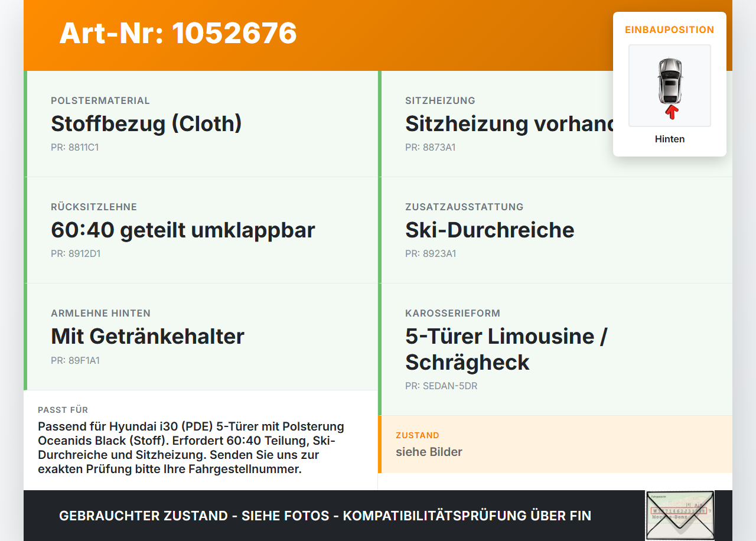Click the 'Hinten' caption under the car
The image size is (756, 541).
point(670,139)
